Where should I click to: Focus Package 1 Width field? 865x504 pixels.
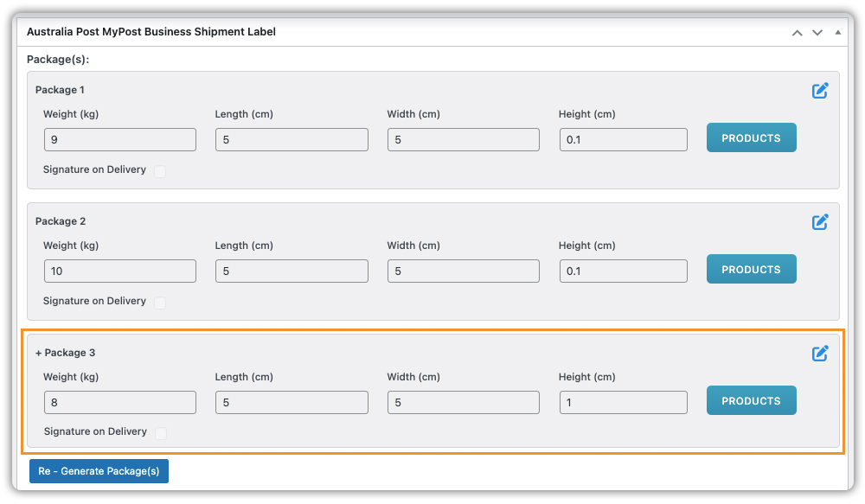coord(464,139)
